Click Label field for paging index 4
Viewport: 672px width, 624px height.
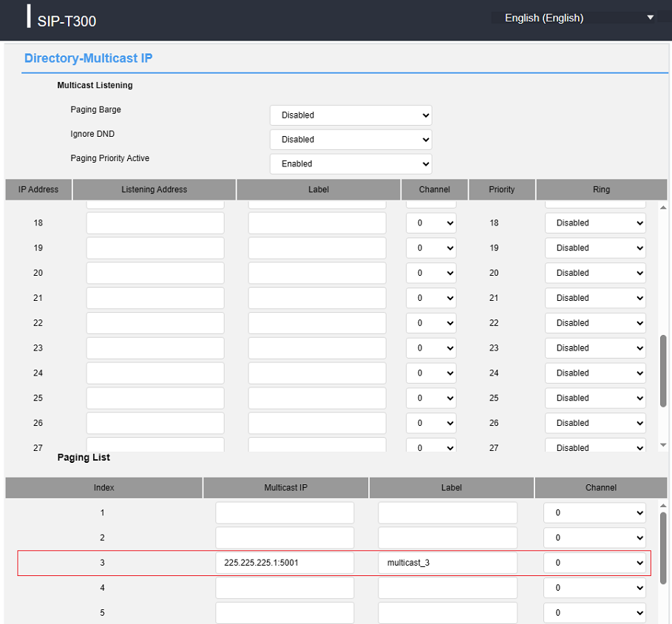(x=447, y=588)
